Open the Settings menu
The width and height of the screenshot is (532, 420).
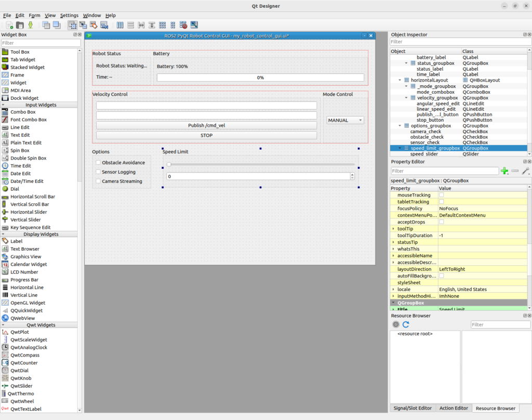69,15
